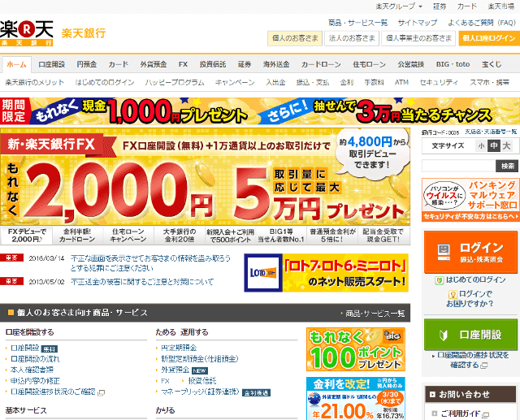Set text size to 小
This screenshot has height=420, width=520.
coord(481,146)
